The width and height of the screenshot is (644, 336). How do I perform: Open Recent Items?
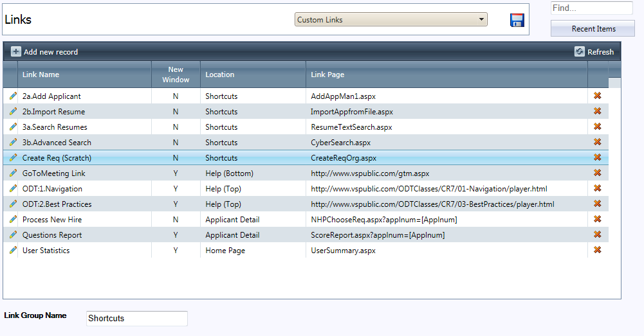593,29
